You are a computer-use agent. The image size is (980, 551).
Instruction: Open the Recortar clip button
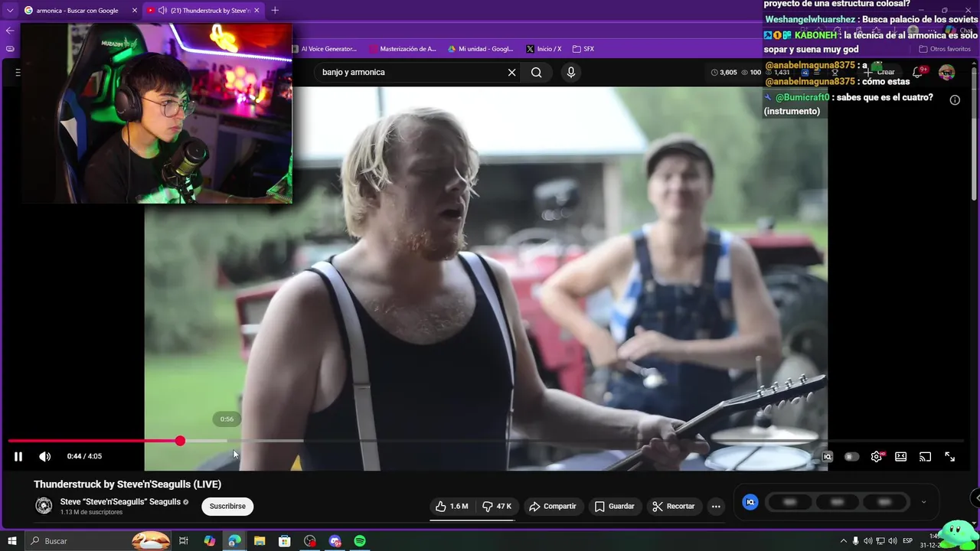point(674,506)
